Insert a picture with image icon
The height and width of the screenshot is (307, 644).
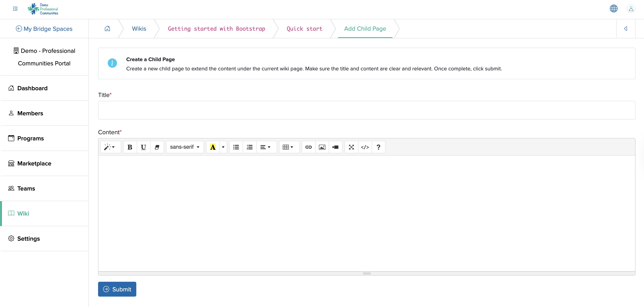click(x=322, y=147)
